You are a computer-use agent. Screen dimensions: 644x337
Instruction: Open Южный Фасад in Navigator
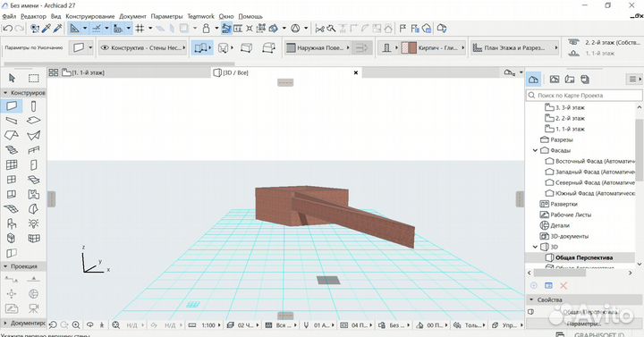595,193
